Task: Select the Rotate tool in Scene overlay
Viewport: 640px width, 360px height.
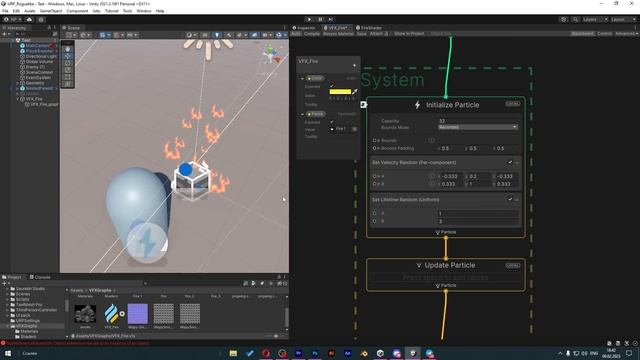Action: click(x=67, y=63)
